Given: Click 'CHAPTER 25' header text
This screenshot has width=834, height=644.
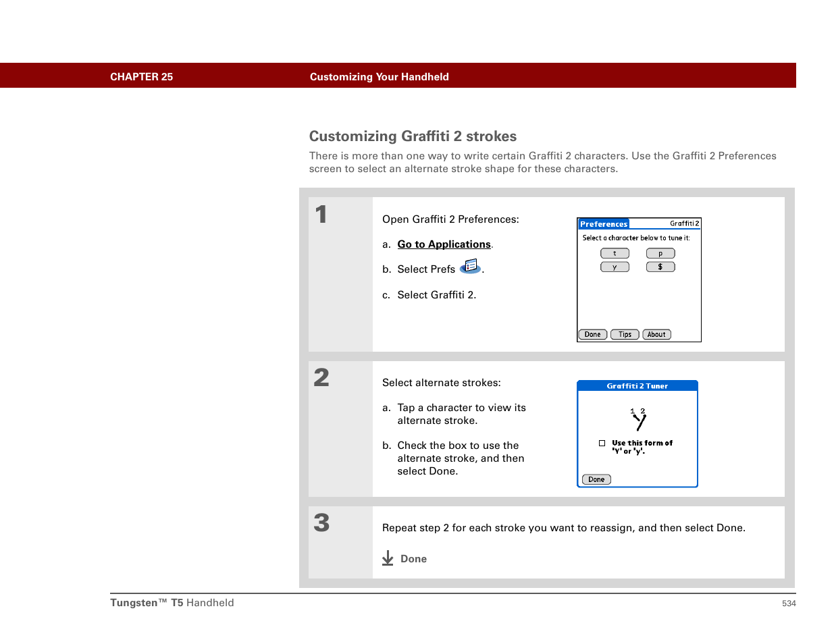Looking at the screenshot, I should tap(141, 77).
